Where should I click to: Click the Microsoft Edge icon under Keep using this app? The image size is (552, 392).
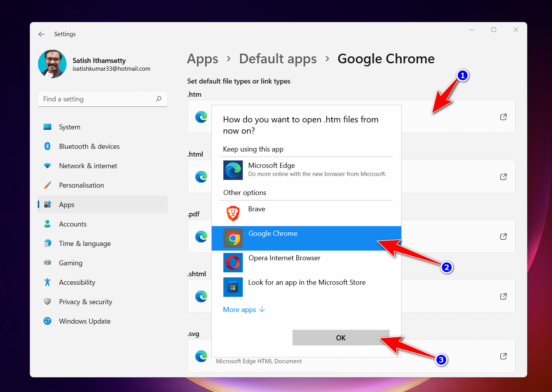(x=233, y=170)
